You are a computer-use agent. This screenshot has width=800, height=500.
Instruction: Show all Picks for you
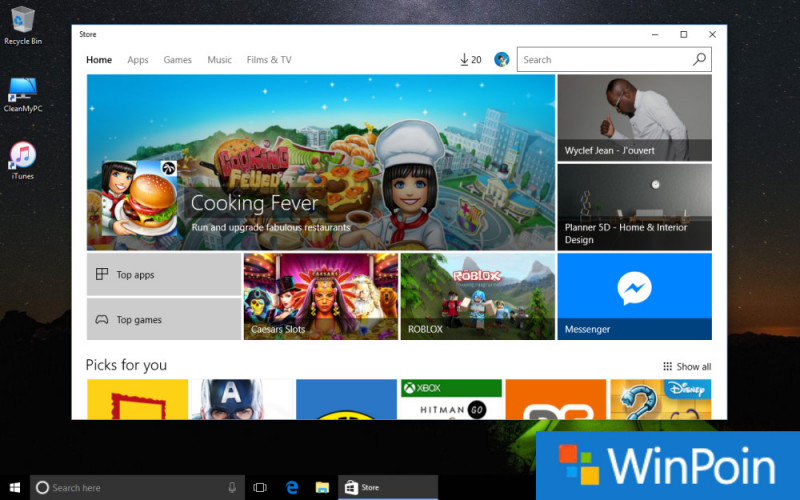coord(687,366)
